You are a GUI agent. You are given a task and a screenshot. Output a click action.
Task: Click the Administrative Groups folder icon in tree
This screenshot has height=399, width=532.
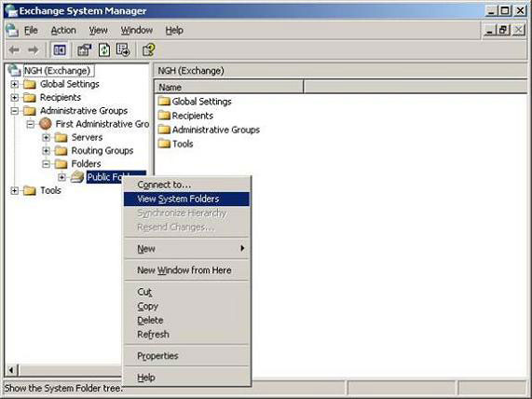30,111
